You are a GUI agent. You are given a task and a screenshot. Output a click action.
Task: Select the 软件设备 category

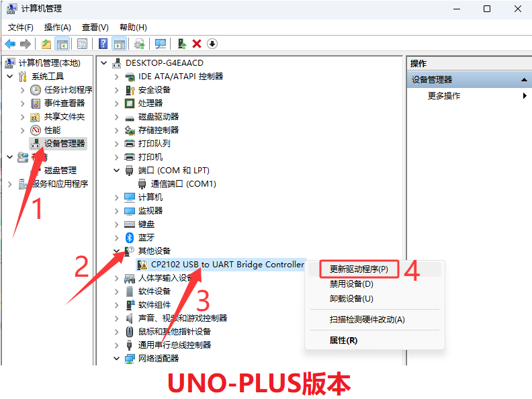point(154,291)
